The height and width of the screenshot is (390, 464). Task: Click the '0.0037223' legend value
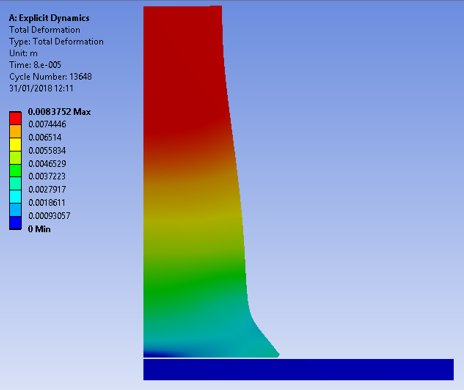tap(47, 176)
